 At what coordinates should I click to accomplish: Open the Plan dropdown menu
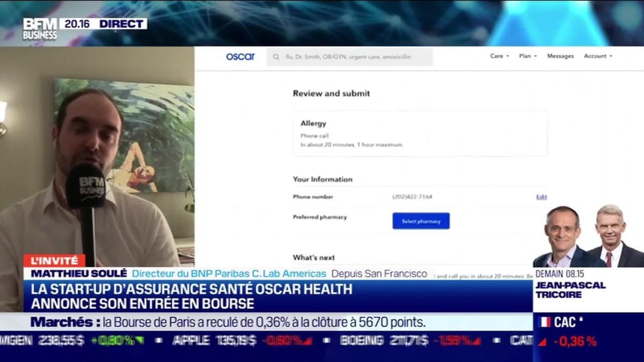(528, 56)
